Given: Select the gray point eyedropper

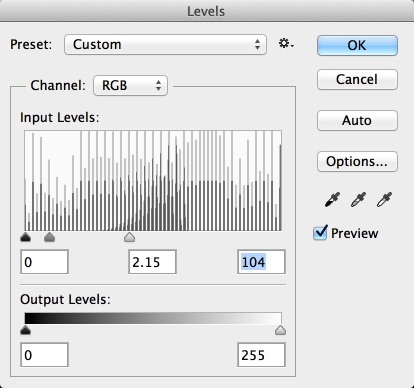Looking at the screenshot, I should (x=358, y=199).
